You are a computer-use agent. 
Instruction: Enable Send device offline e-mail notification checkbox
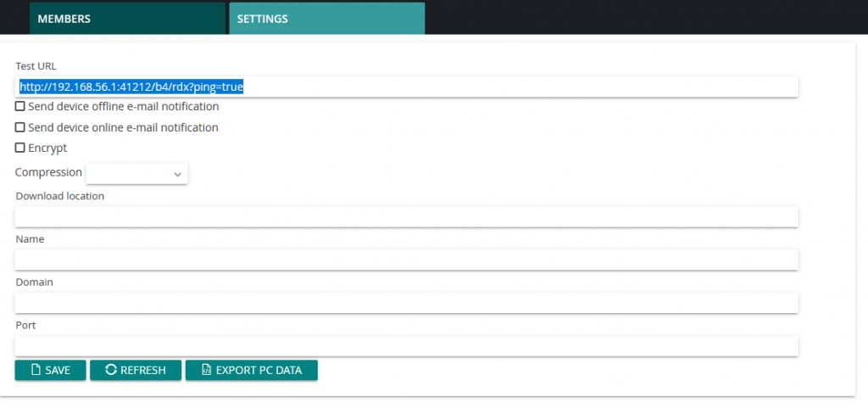pyautogui.click(x=20, y=106)
